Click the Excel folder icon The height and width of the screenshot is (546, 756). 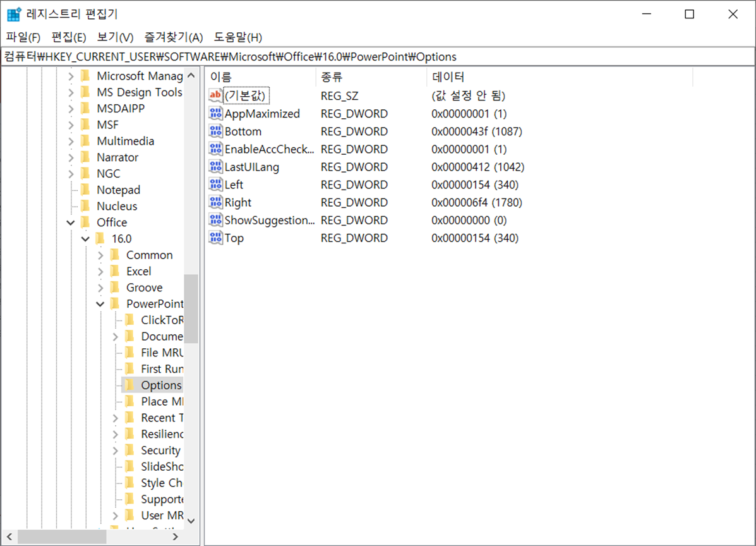click(x=115, y=271)
